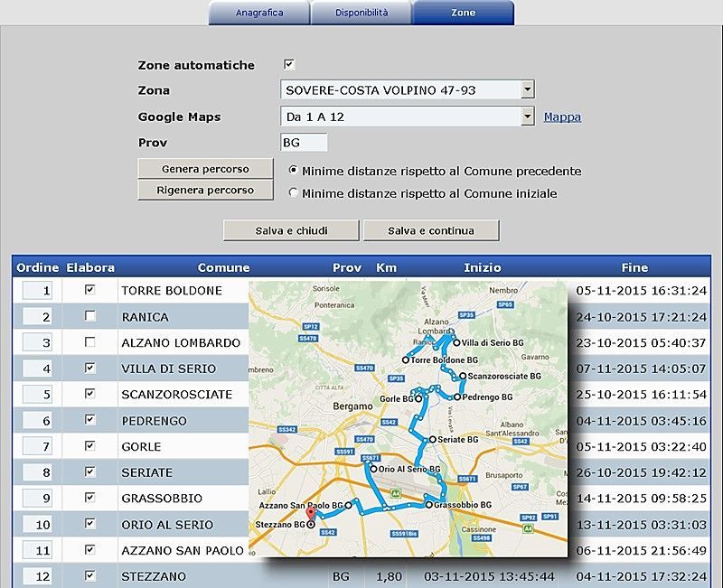
Task: Toggle the Zone automatiche checkbox
Action: pos(289,64)
